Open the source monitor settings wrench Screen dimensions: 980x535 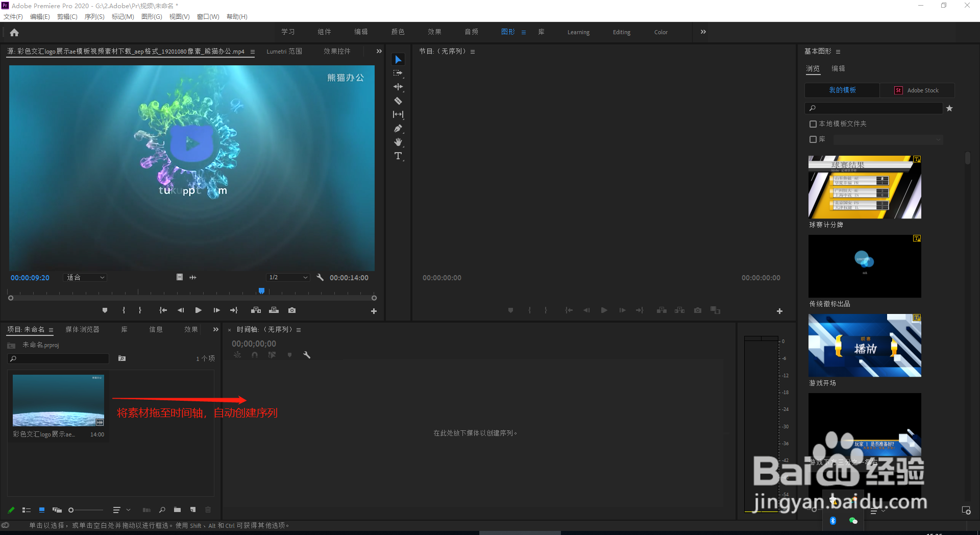pyautogui.click(x=320, y=277)
